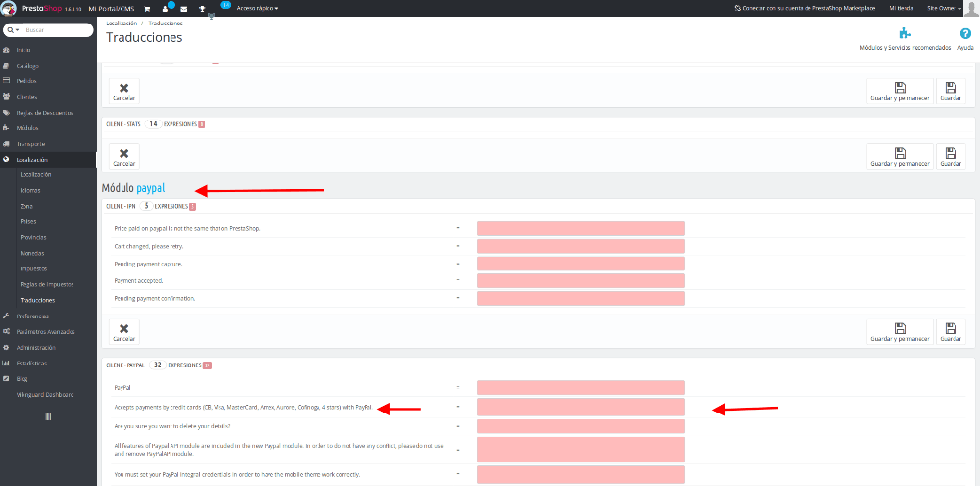This screenshot has width=980, height=486.
Task: Click Conectar con su cuenta de PrestaShop Marketplace
Action: click(x=806, y=9)
